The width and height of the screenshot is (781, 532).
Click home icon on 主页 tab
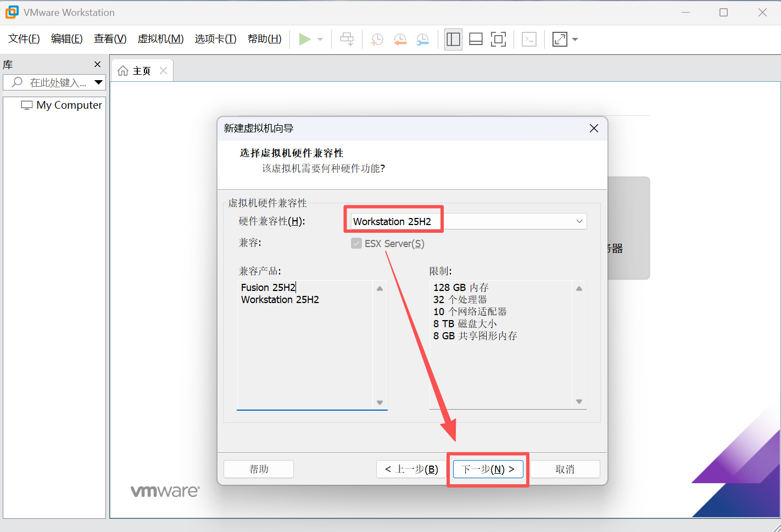click(123, 70)
